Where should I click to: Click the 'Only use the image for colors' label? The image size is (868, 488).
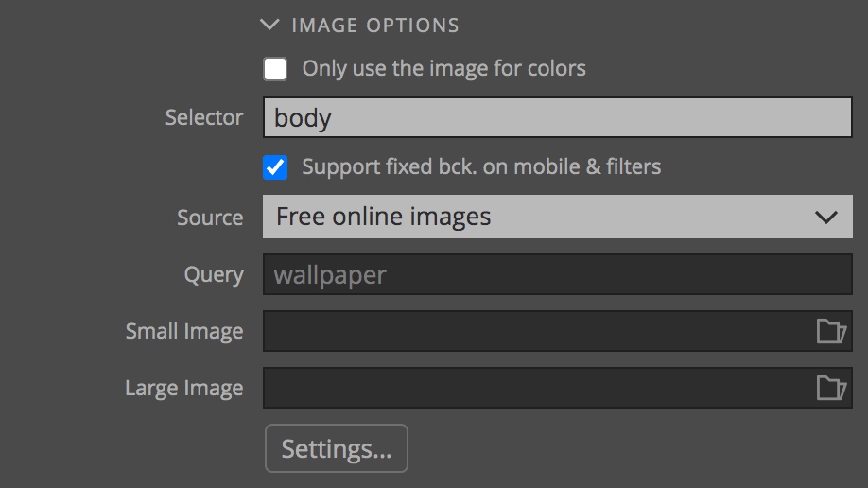443,69
